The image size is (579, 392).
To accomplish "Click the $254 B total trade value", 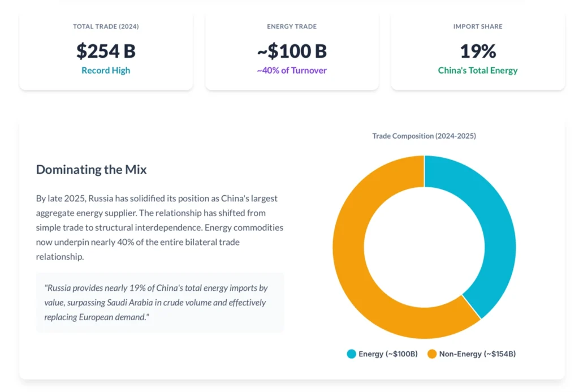I will coord(106,51).
